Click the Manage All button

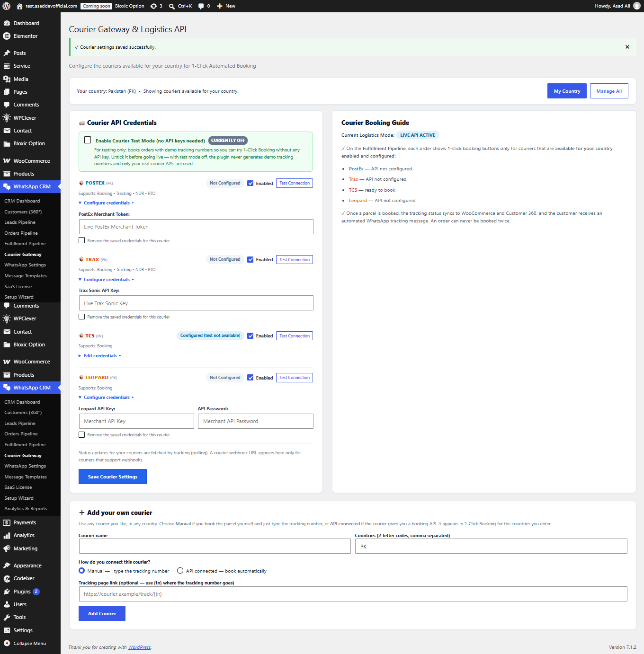609,91
